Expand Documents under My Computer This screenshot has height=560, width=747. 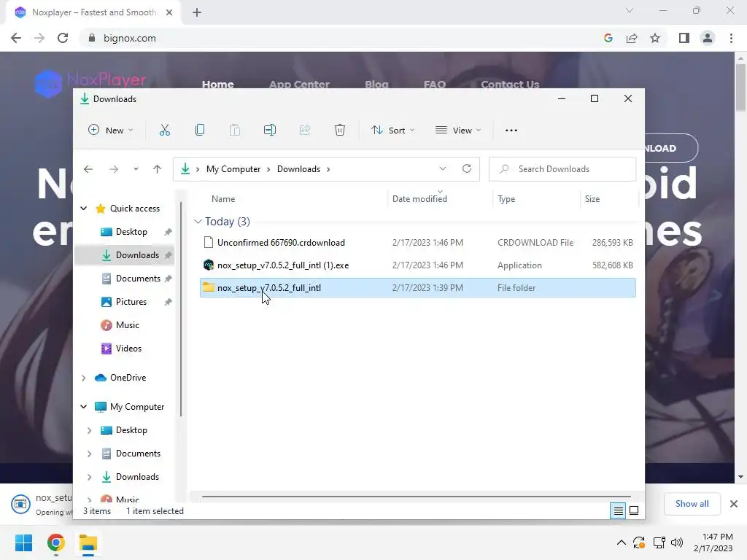[x=89, y=454]
